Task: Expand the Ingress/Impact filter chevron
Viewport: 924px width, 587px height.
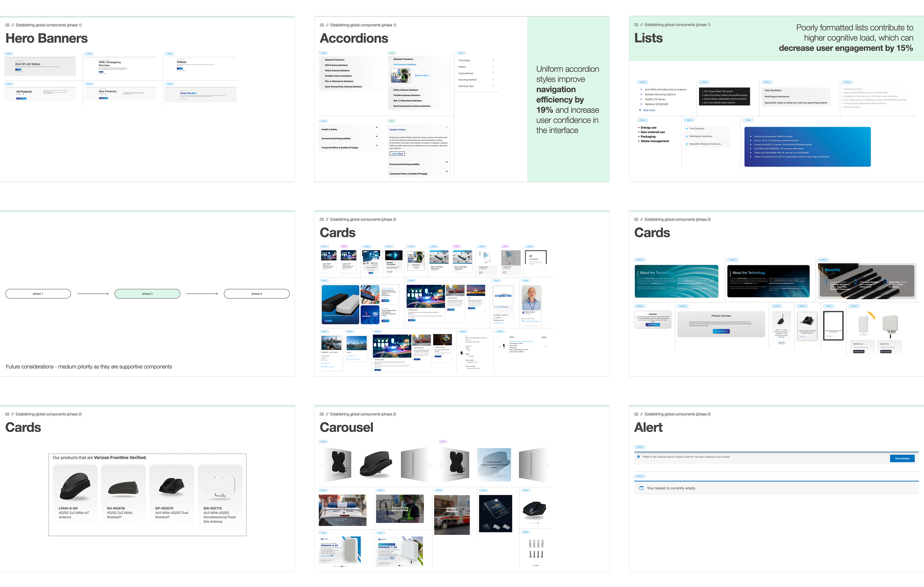Action: click(493, 73)
